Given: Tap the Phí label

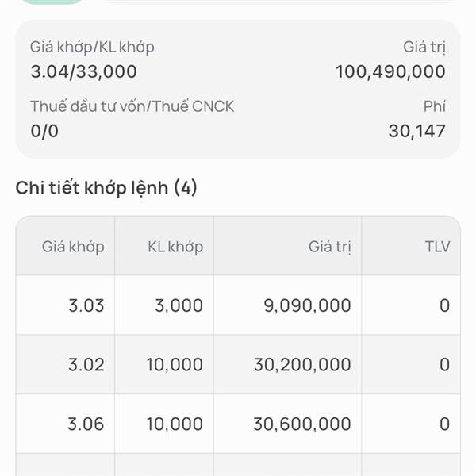Looking at the screenshot, I should point(434,106).
